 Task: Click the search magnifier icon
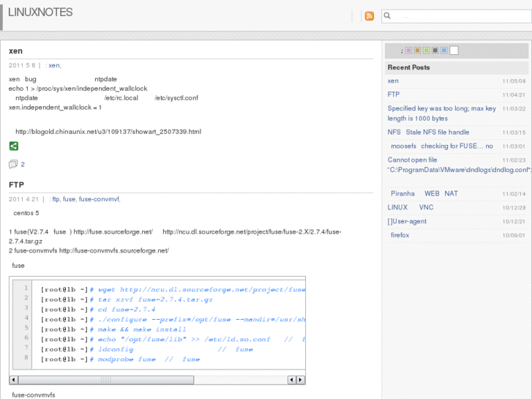point(387,15)
